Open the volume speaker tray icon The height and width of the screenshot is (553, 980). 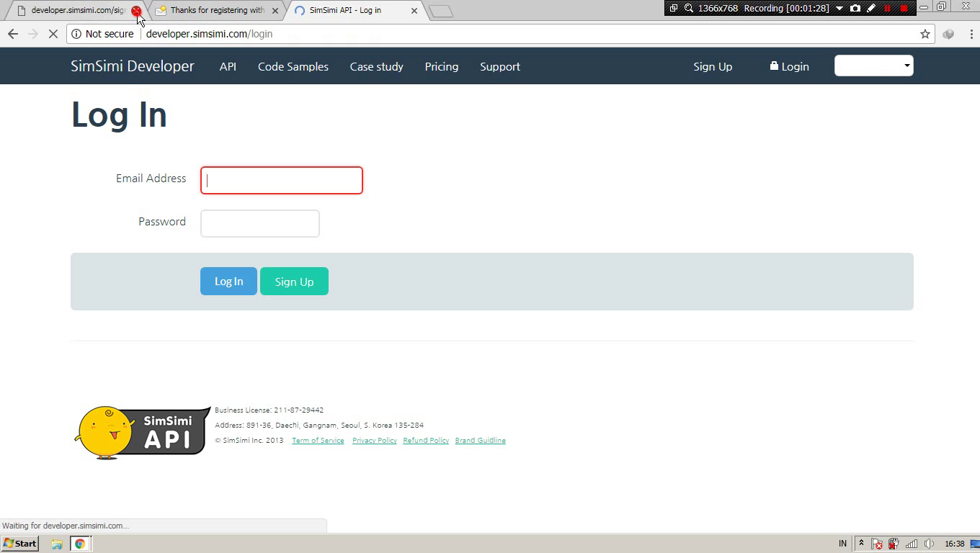point(930,544)
